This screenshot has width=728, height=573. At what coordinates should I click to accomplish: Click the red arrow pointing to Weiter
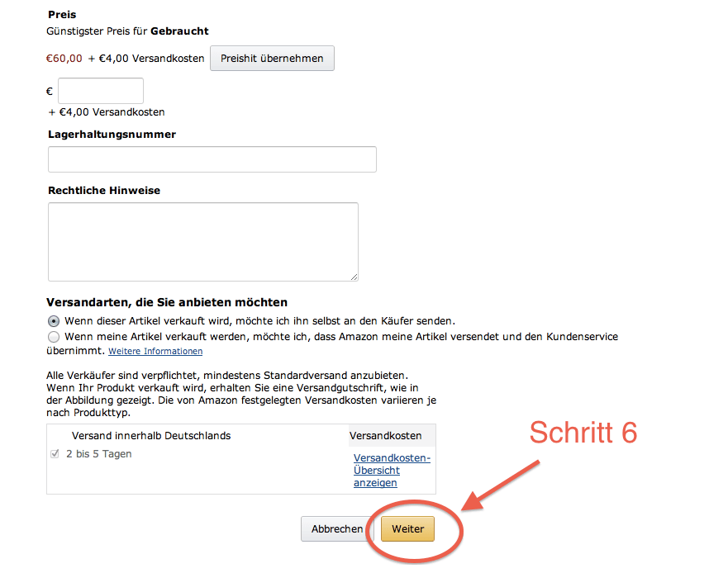tap(501, 485)
